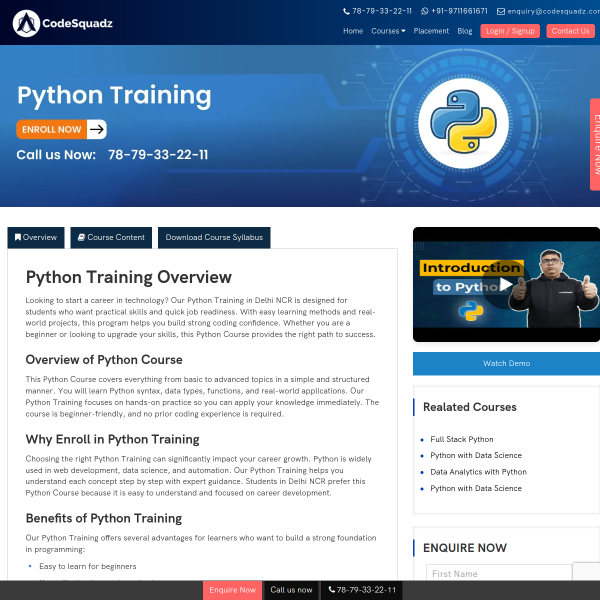The height and width of the screenshot is (600, 600).
Task: Click the banner phone number 78-79-33-22-11
Action: pyautogui.click(x=158, y=155)
